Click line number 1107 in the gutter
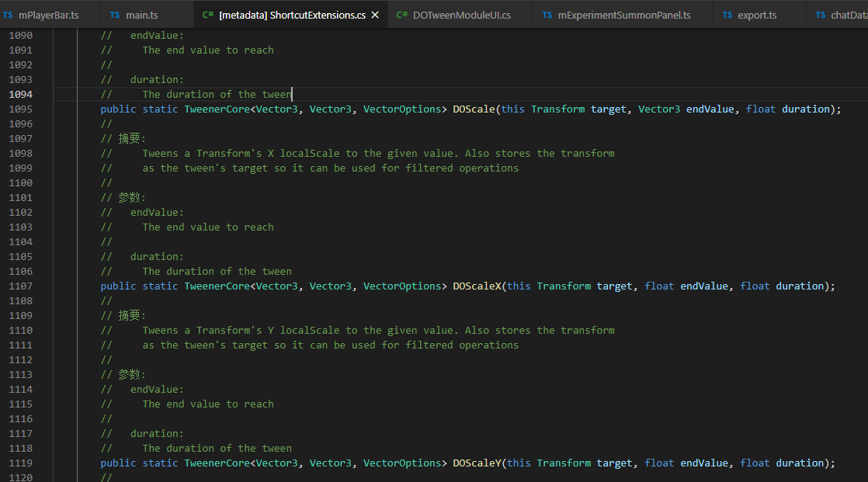This screenshot has width=868, height=482. (21, 286)
